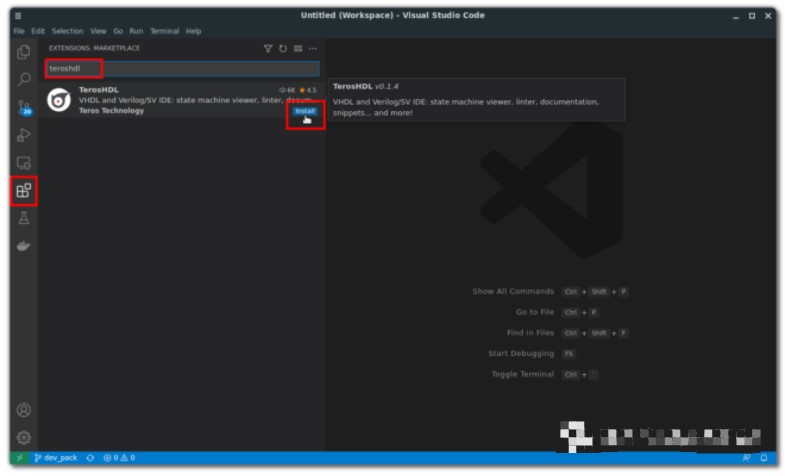Screen dimensions: 785x476
Task: Open errors and warnings count
Action: [x=119, y=457]
